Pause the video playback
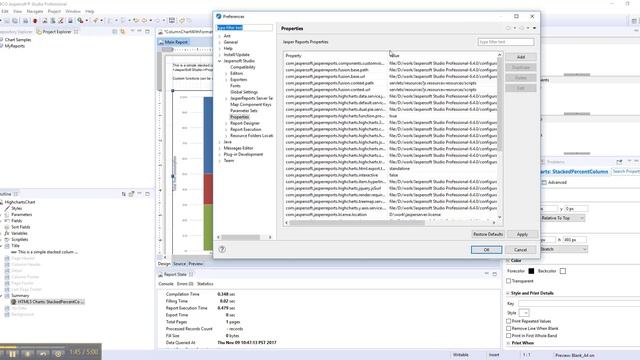640x360 pixels. point(12,354)
